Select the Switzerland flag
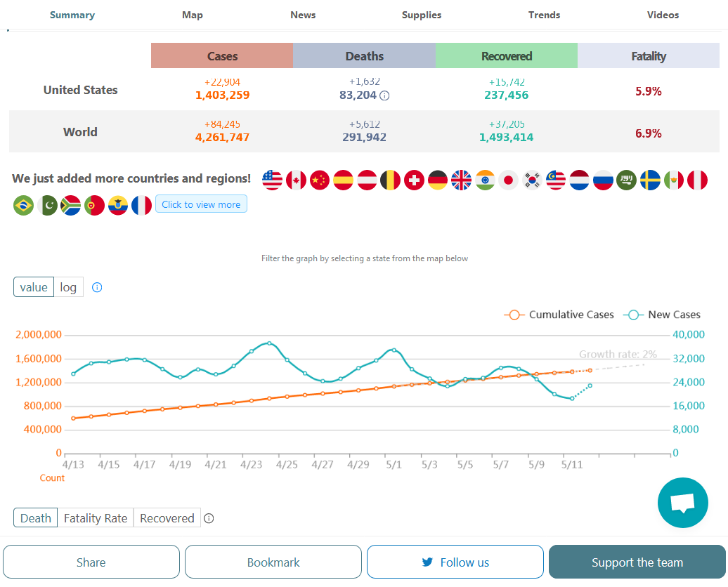This screenshot has height=587, width=728. (x=414, y=180)
